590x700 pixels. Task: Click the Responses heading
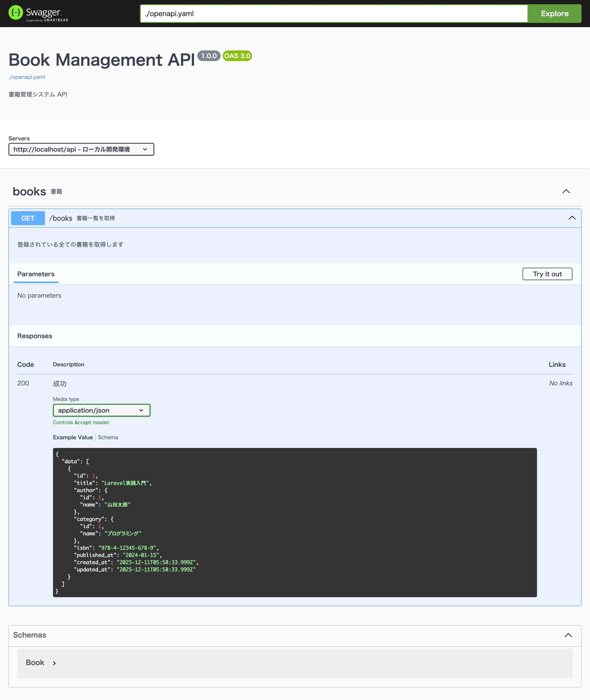point(35,336)
